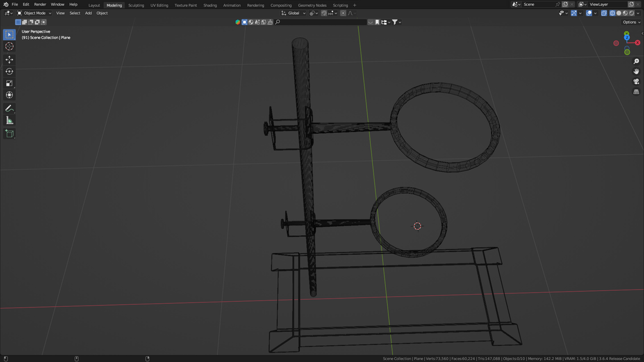Add a new workspace with plus button

click(355, 5)
